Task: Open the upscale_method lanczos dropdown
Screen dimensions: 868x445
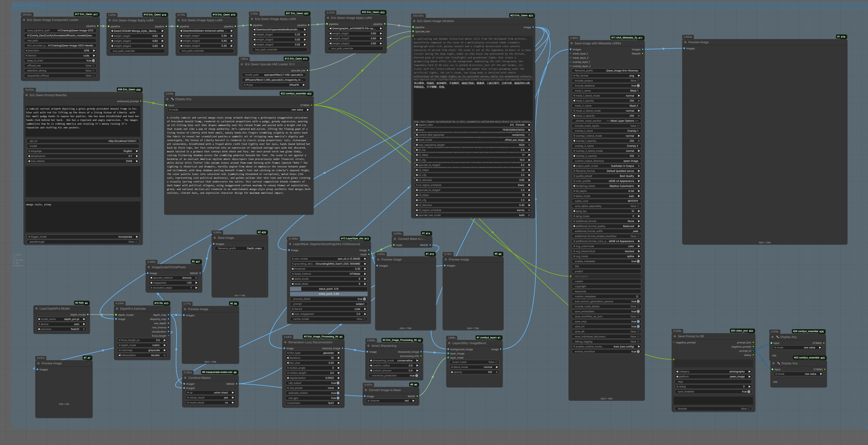Action: (x=174, y=278)
